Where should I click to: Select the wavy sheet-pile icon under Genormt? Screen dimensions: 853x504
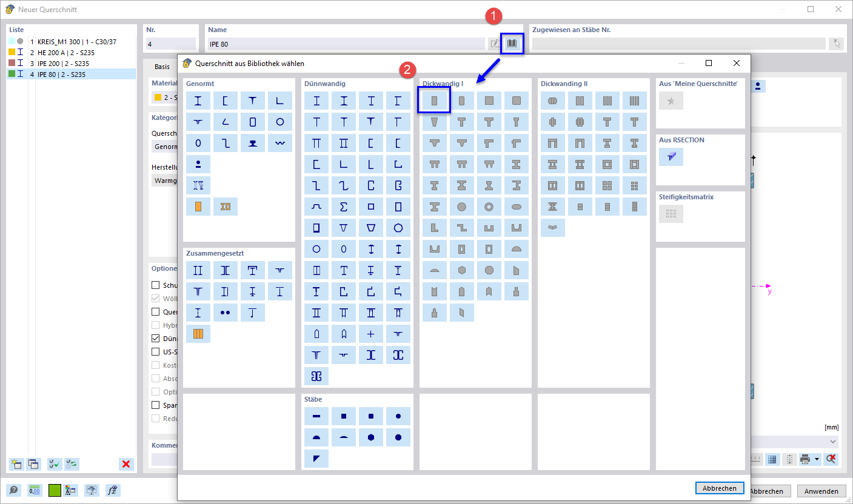(280, 143)
